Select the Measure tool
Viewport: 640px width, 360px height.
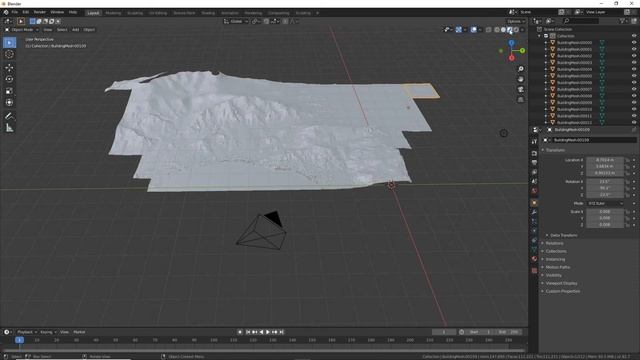(9, 128)
